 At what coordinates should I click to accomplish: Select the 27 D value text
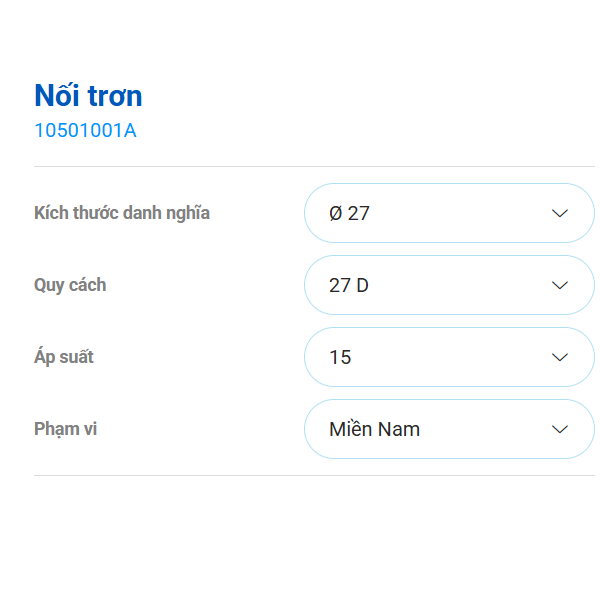click(349, 285)
